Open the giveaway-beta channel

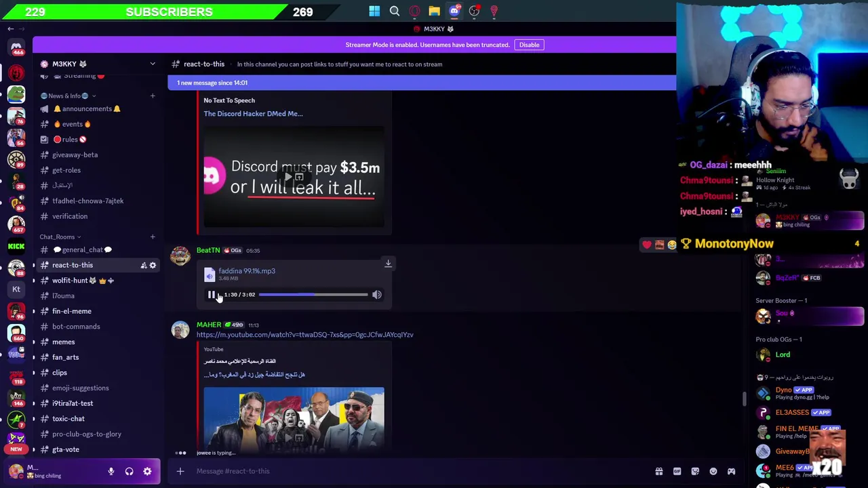click(75, 155)
